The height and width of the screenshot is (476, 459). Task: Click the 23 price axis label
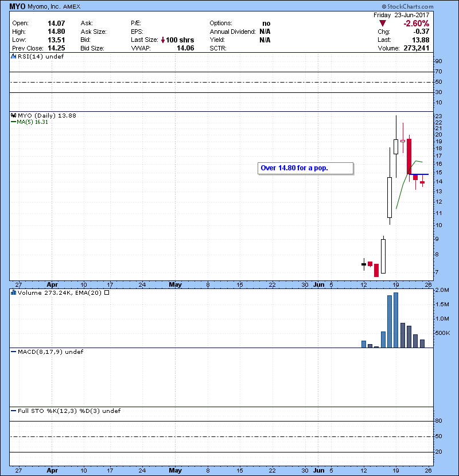(438, 116)
